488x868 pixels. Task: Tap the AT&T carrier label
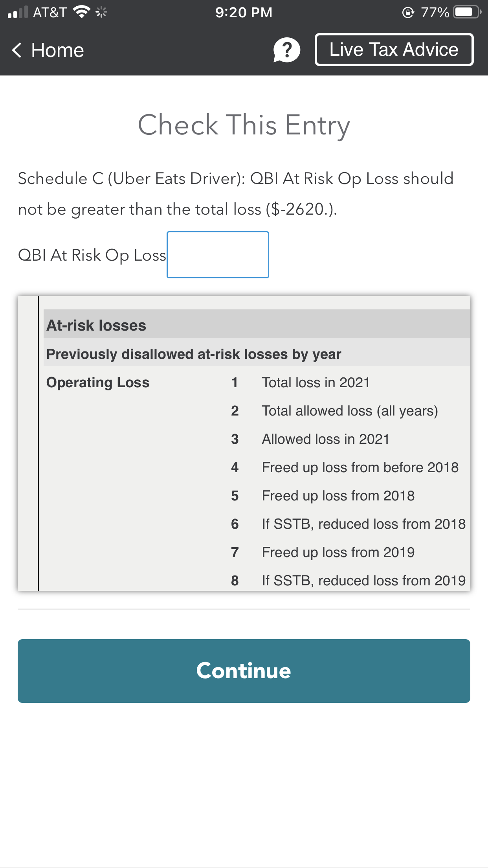(50, 12)
